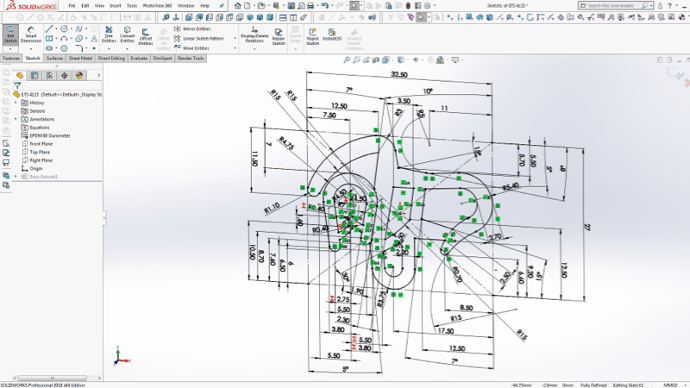
Task: Open the FeatureManager design tree tab
Action: pos(19,75)
